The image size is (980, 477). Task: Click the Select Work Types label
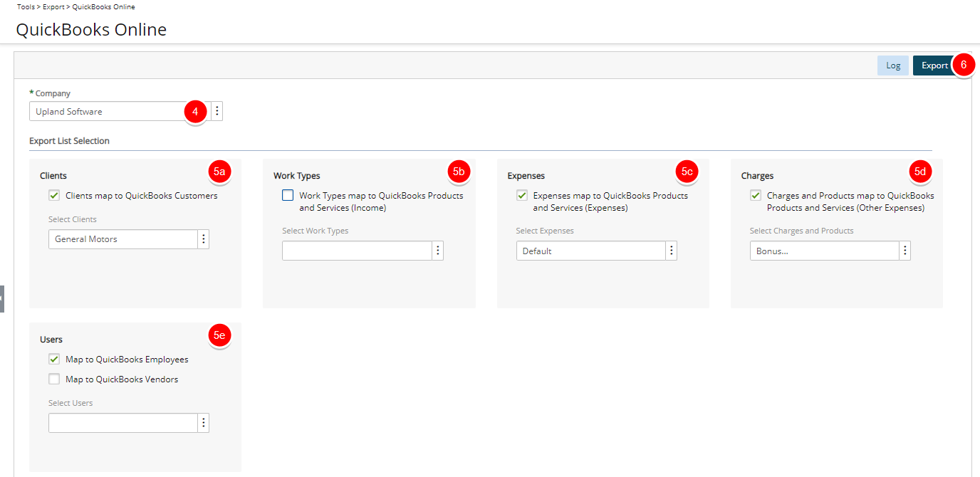pos(316,231)
